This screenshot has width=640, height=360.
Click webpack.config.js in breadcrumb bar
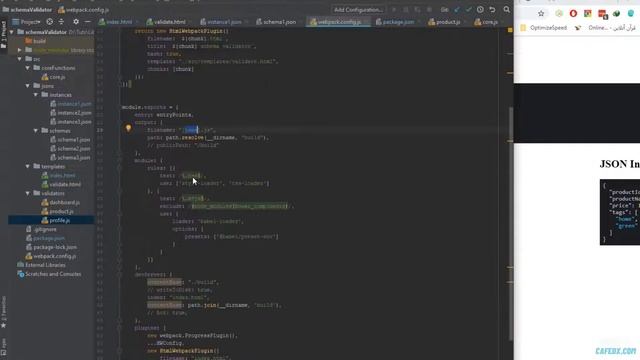83,9
